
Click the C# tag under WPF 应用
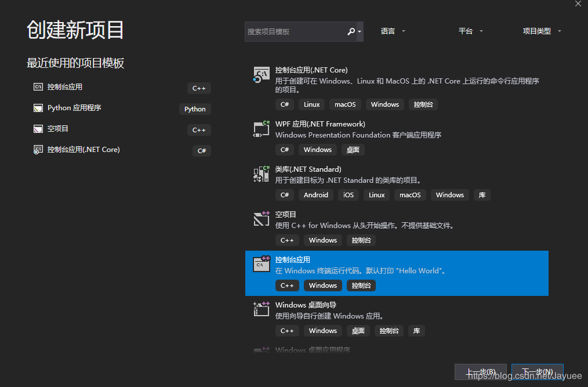[284, 149]
